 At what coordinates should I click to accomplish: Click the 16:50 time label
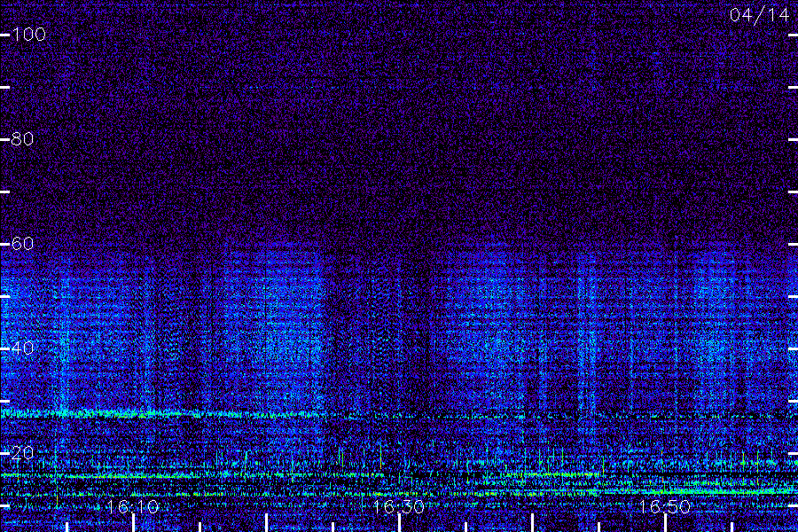click(665, 507)
